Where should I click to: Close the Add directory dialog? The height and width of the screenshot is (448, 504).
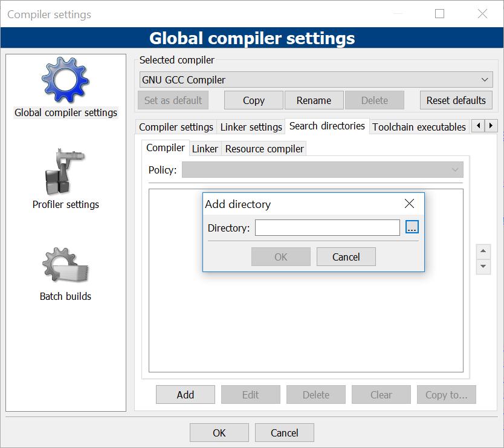(x=409, y=204)
